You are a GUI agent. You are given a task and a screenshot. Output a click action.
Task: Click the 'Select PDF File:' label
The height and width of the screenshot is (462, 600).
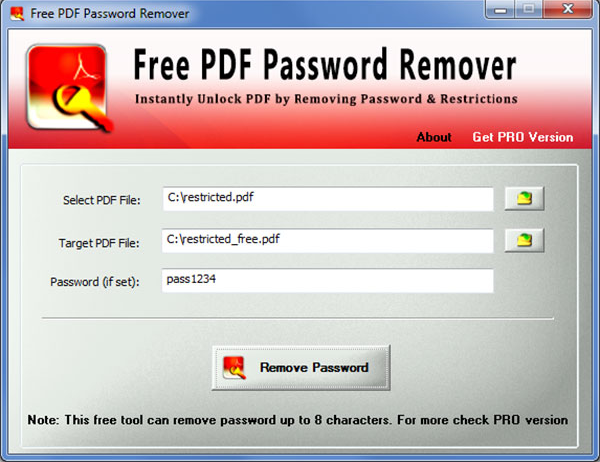(x=102, y=200)
